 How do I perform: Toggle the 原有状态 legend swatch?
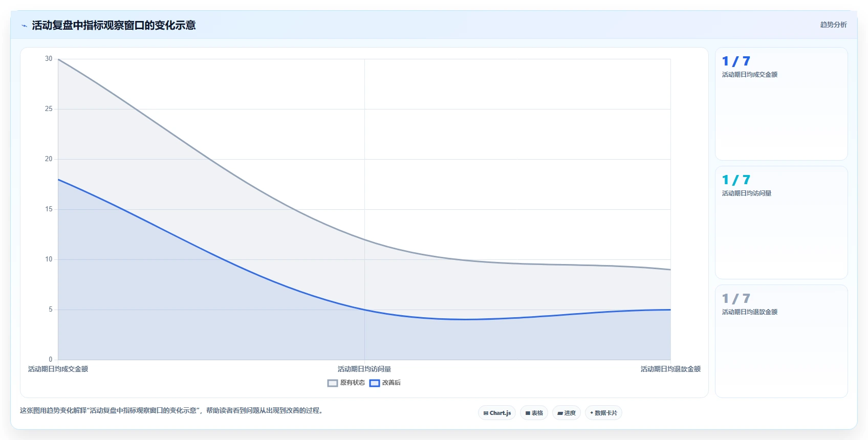point(333,383)
